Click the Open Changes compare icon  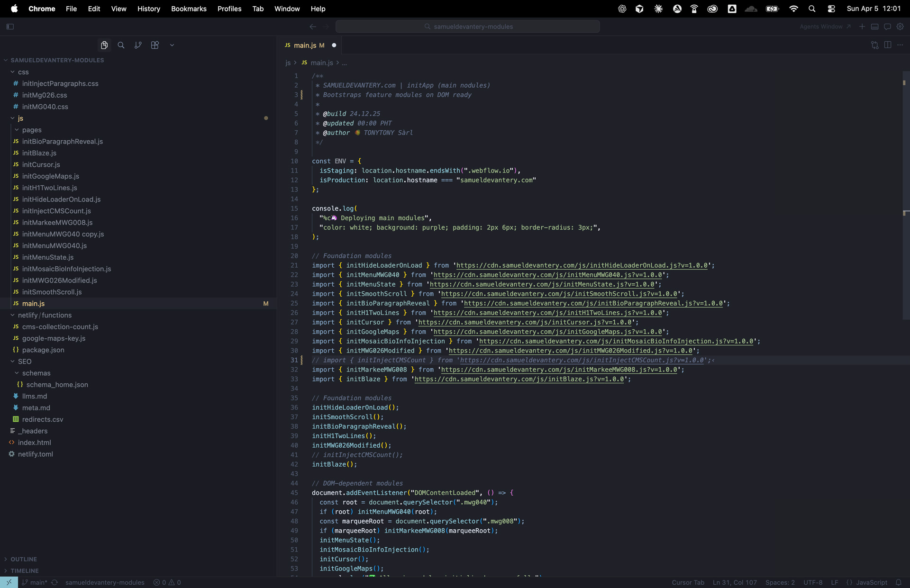tap(874, 45)
